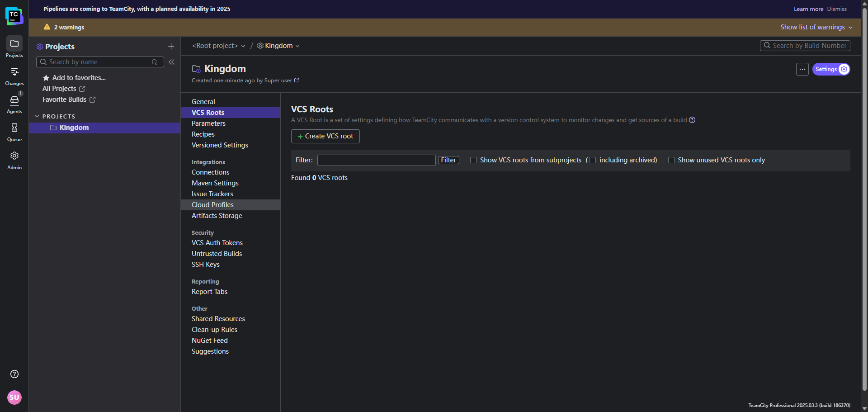Click the warning triangle icon
This screenshot has height=412, width=868.
tap(47, 27)
